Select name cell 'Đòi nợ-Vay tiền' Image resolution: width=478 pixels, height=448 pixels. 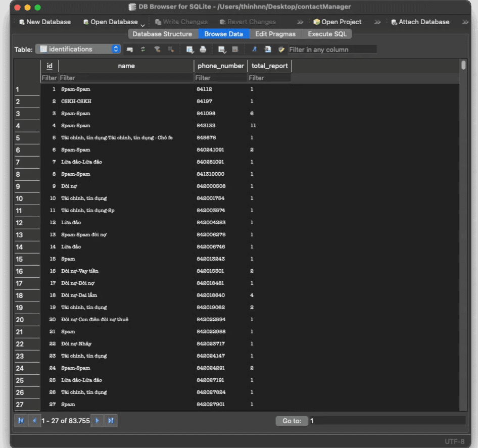coord(126,271)
